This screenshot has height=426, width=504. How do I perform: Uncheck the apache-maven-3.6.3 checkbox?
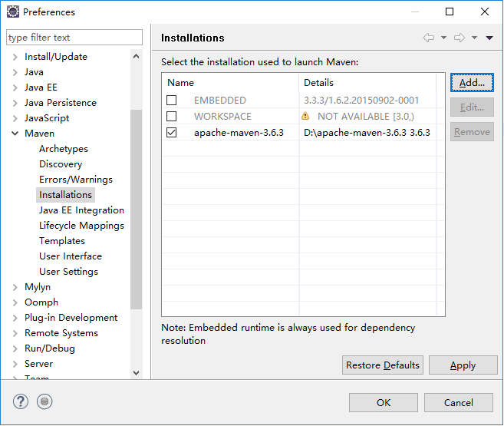172,133
